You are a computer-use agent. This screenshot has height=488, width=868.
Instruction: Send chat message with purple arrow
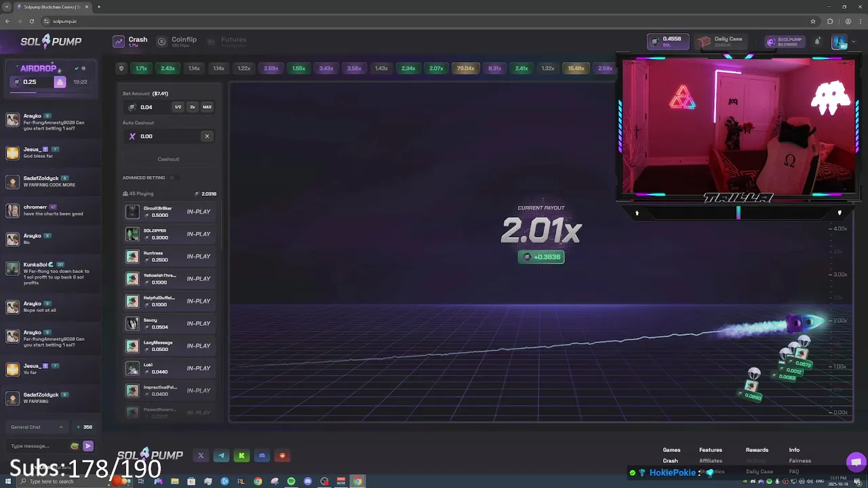click(87, 446)
